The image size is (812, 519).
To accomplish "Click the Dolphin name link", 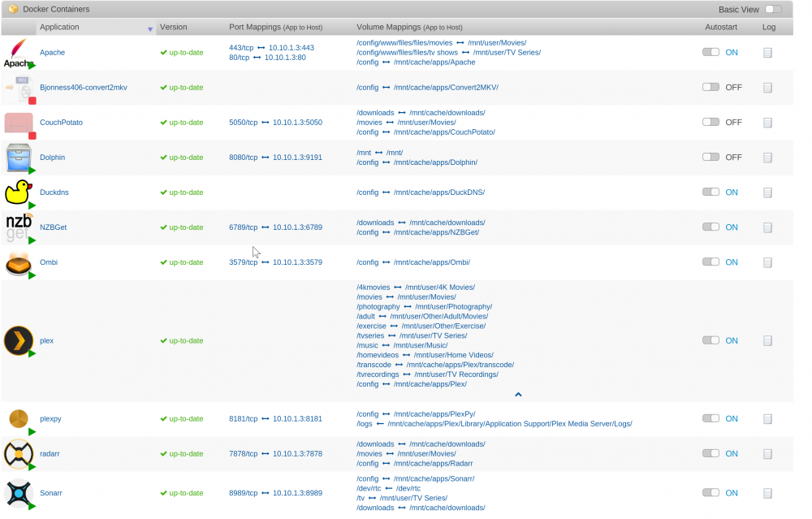I will click(52, 157).
